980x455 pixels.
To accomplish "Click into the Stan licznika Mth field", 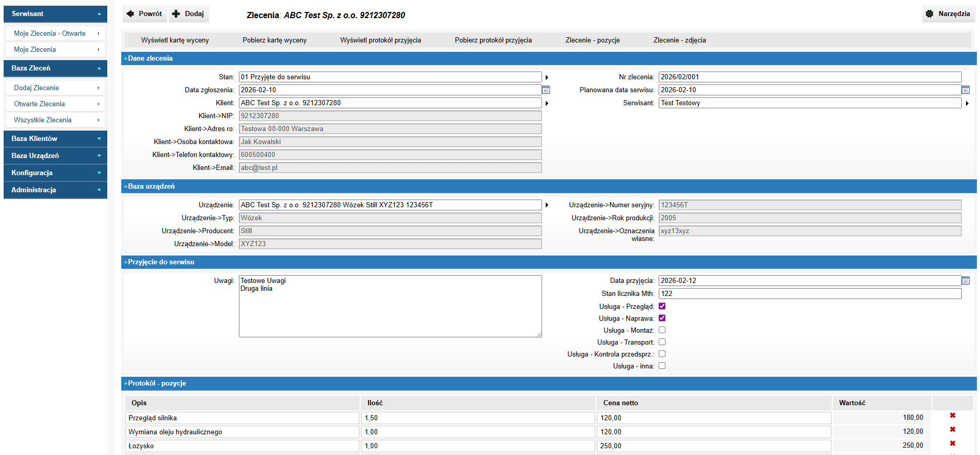I will click(x=809, y=294).
